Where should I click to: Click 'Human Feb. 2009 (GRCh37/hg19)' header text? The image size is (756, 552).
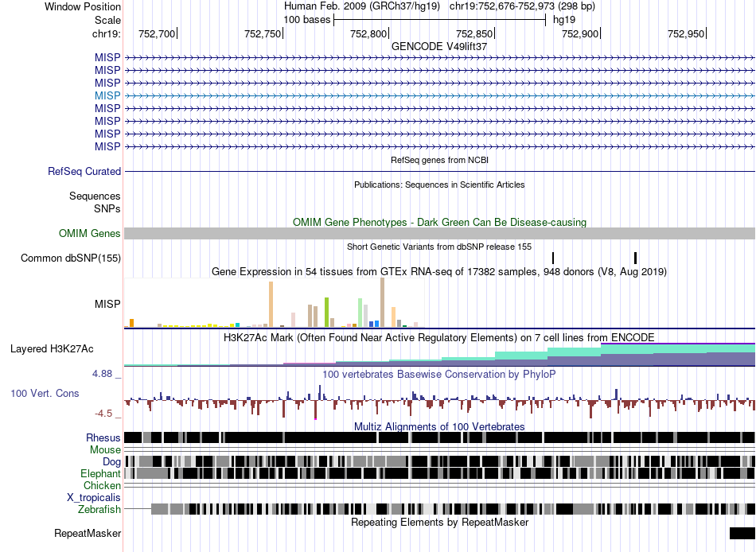pyautogui.click(x=361, y=6)
